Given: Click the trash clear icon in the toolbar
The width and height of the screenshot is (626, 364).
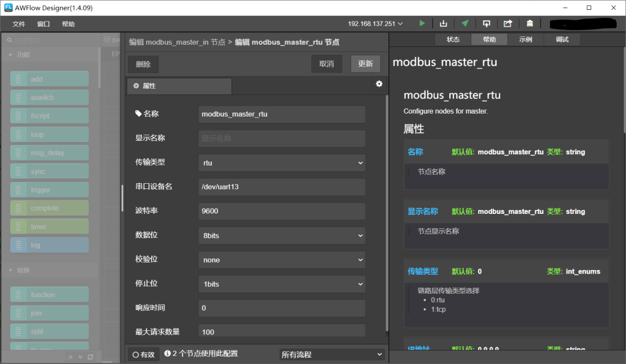Looking at the screenshot, I should 529,23.
